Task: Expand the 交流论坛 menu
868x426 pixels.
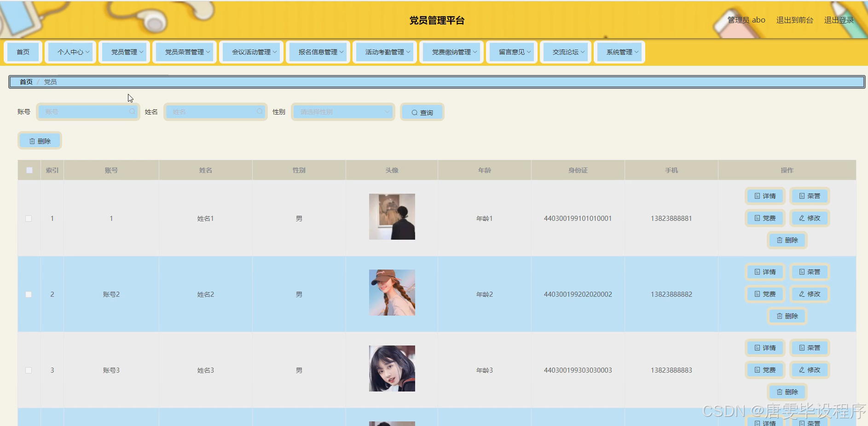Action: click(566, 52)
